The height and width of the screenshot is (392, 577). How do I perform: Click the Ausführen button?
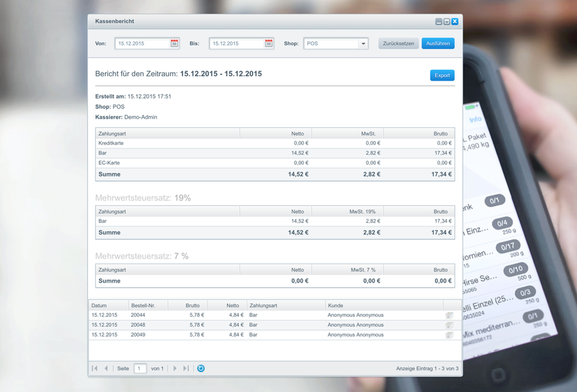click(438, 43)
